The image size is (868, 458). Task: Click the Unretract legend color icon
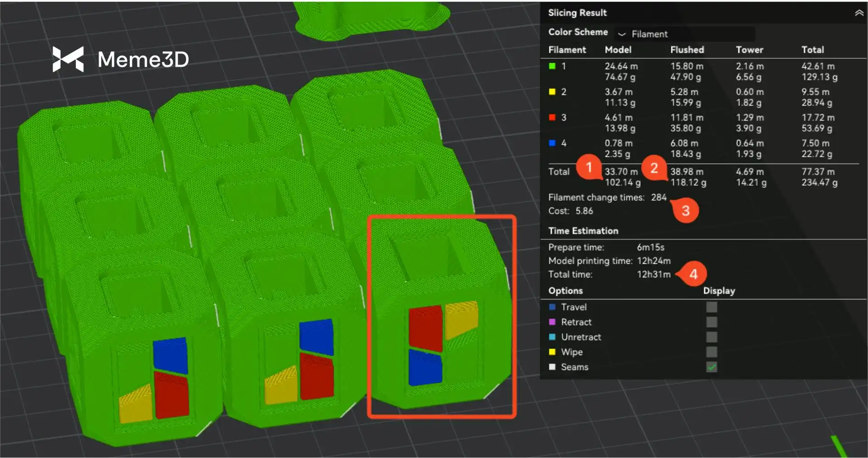coord(552,337)
